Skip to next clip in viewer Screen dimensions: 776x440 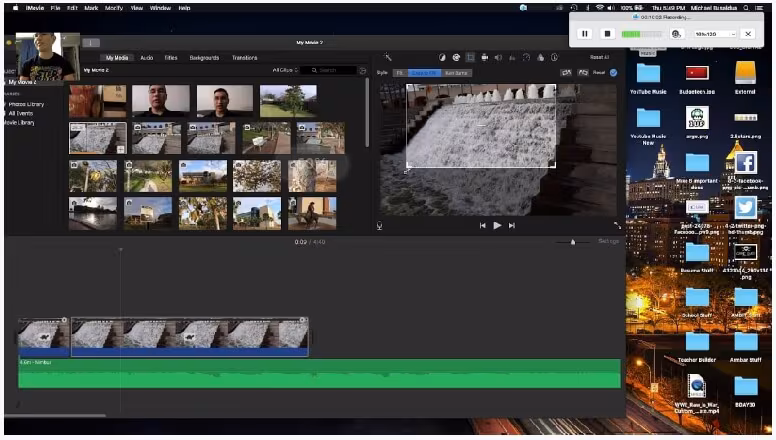(x=512, y=225)
